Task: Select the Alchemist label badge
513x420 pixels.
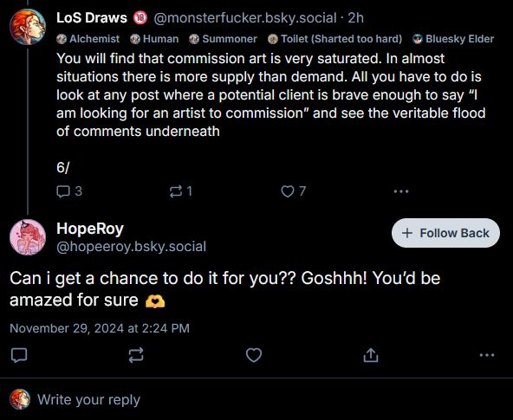Action: (x=88, y=39)
